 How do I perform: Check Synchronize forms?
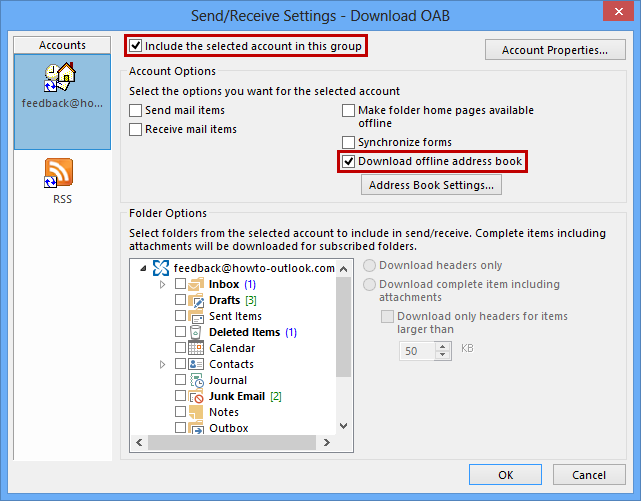point(348,142)
